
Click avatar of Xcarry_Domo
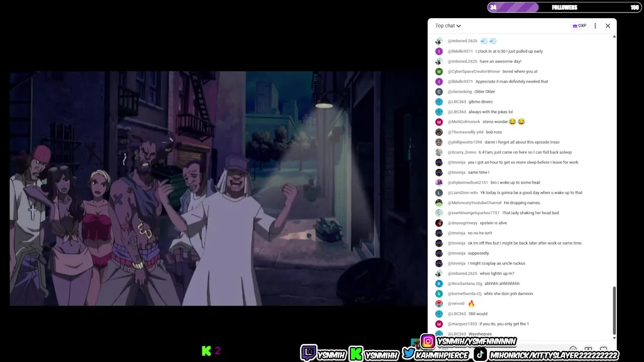coord(439,152)
